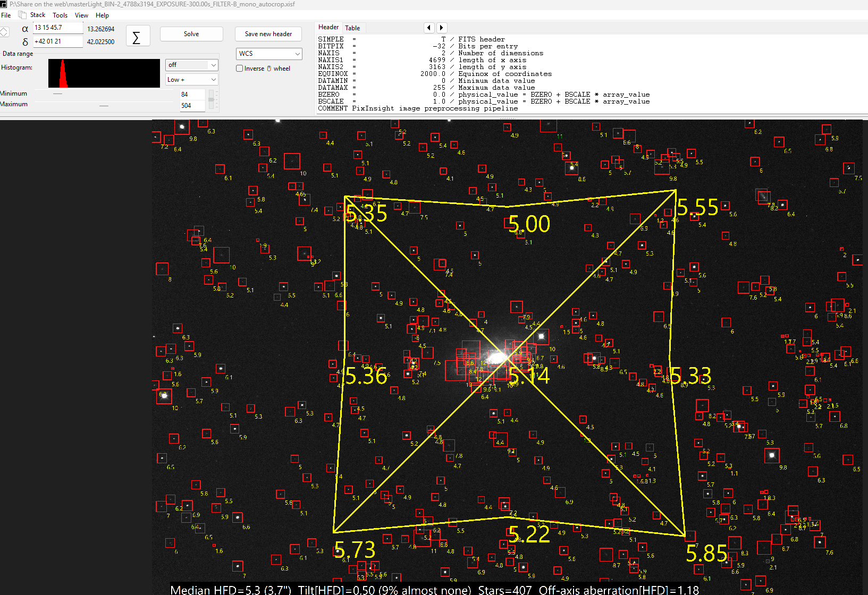Expand the histogram 'off' dropdown

(x=192, y=65)
